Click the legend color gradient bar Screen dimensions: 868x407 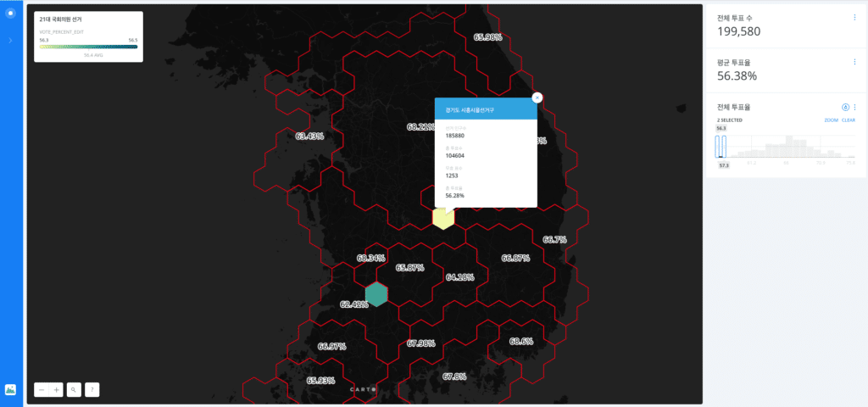pos(88,47)
